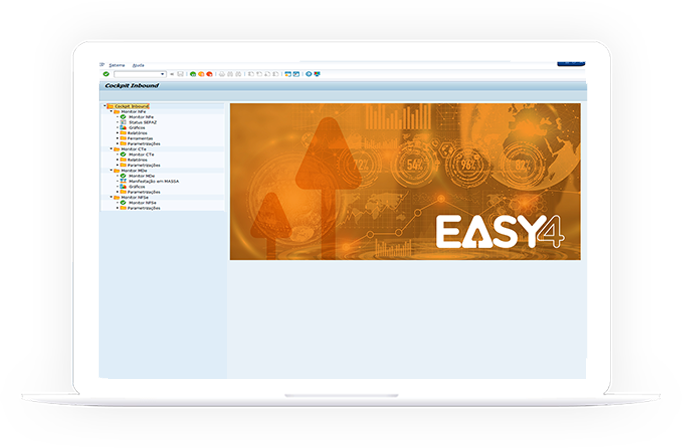The image size is (682, 448).
Task: Collapse the Monitor CTe folder arrow
Action: (x=111, y=149)
